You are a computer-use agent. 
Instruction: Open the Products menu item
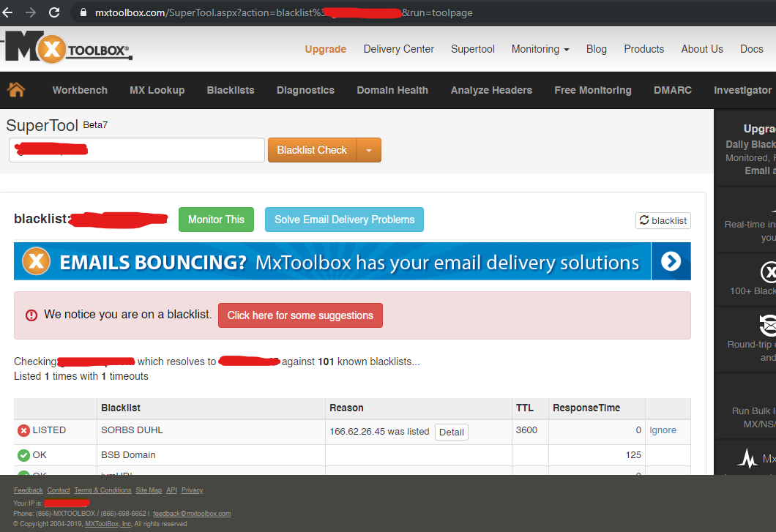point(644,49)
